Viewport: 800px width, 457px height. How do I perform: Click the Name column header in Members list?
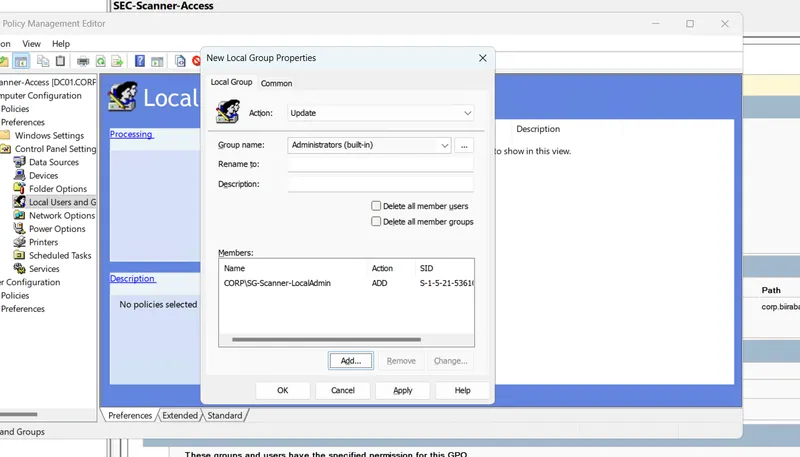coord(293,268)
